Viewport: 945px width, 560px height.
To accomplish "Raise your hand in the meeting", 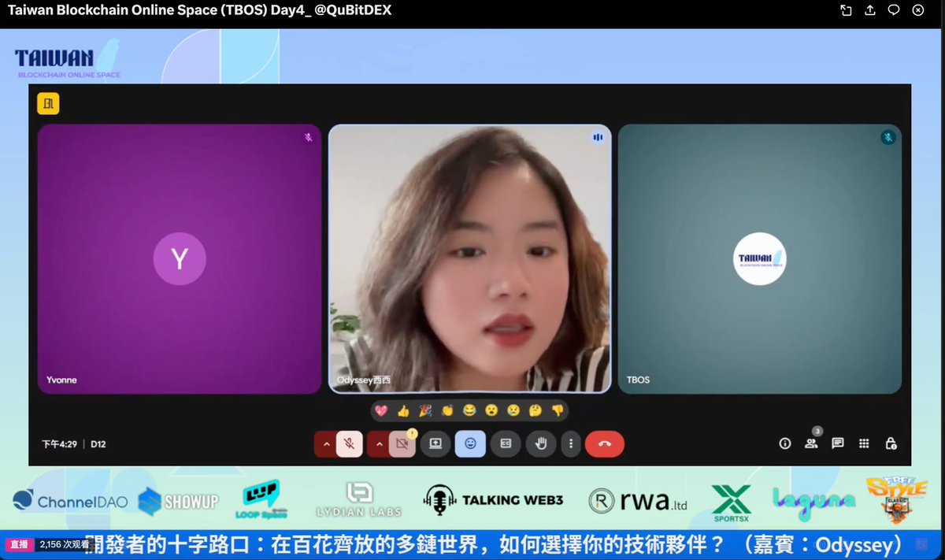I will click(541, 443).
